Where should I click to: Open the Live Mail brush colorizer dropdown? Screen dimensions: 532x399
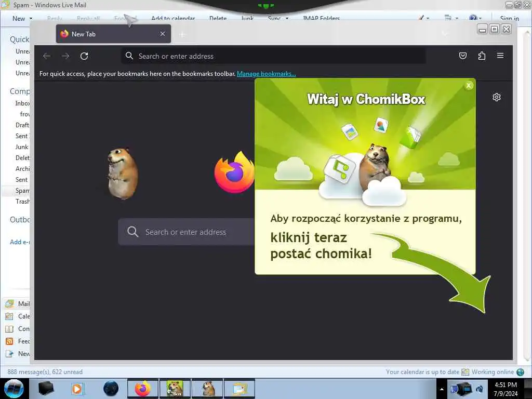point(424,18)
